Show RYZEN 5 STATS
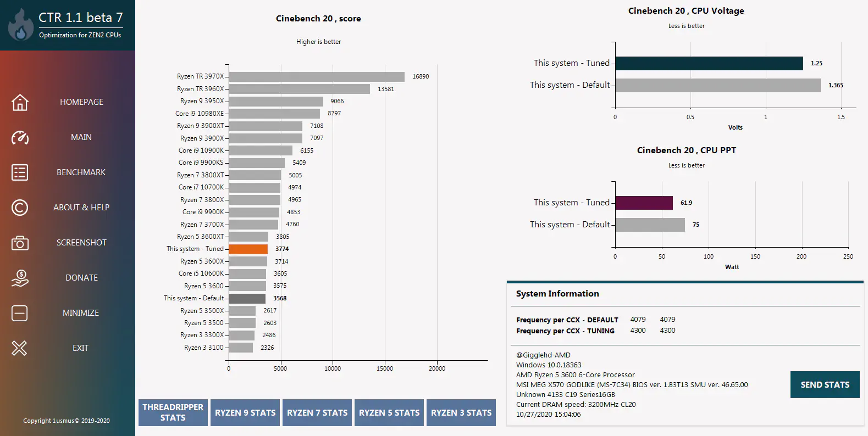The height and width of the screenshot is (436, 868). (389, 412)
